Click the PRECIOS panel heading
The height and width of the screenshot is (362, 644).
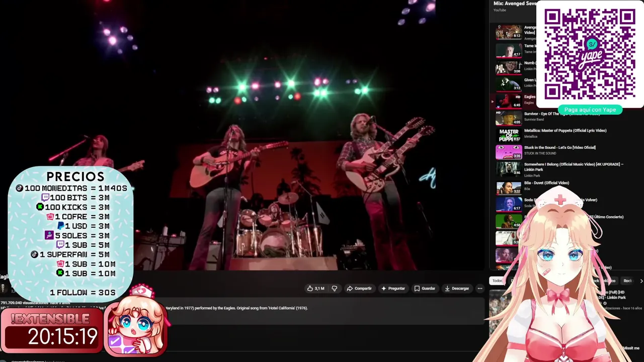click(75, 176)
